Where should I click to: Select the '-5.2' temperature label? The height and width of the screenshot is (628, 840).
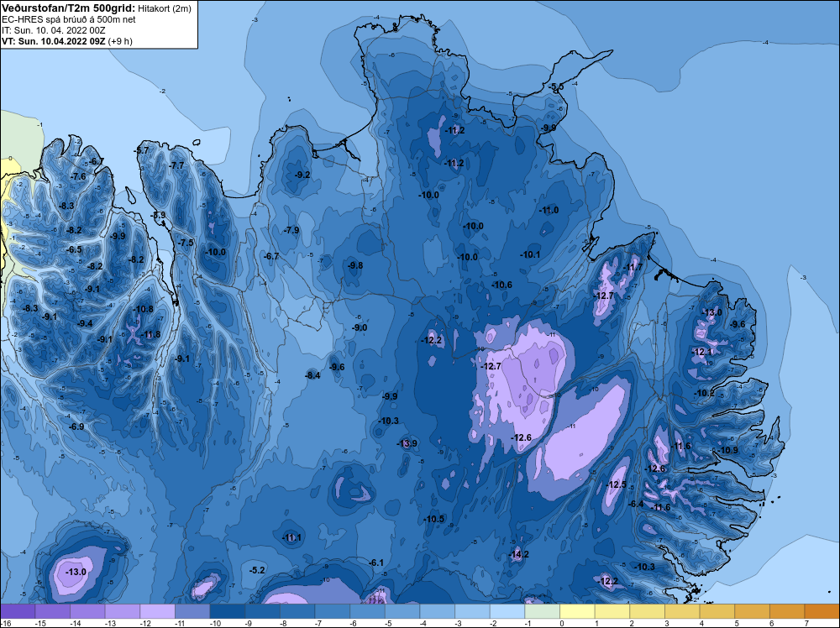click(258, 570)
